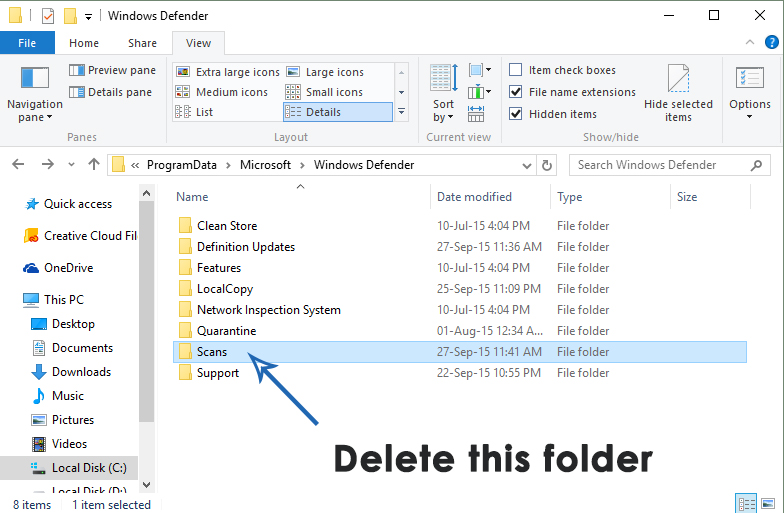Click Hide selected items
This screenshot has height=513, width=784.
(x=678, y=93)
